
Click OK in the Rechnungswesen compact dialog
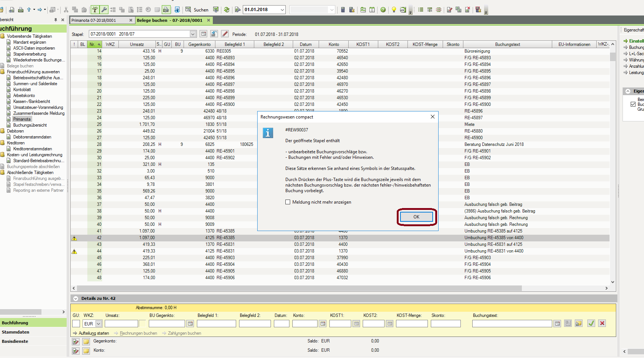(x=416, y=217)
